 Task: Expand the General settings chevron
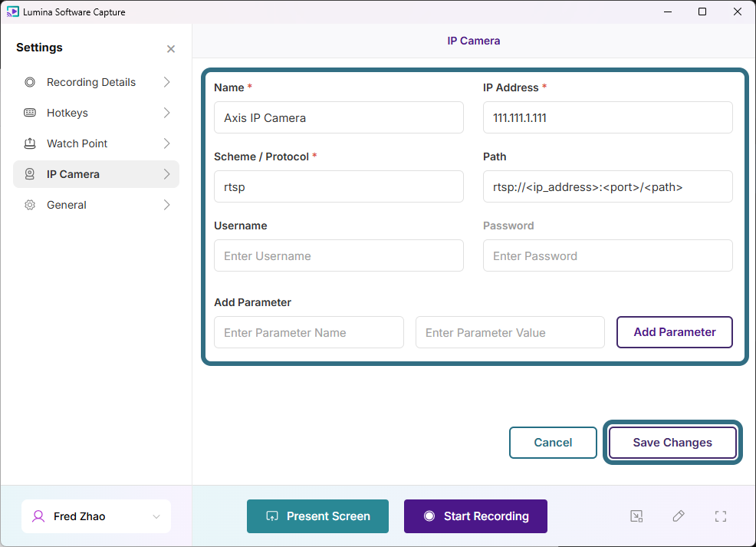pyautogui.click(x=167, y=205)
